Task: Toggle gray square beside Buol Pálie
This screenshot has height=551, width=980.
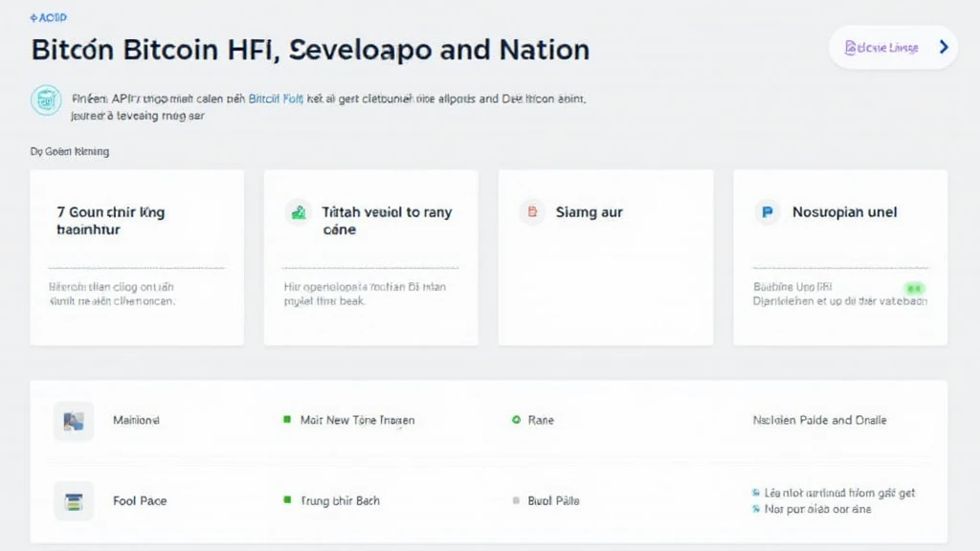Action: click(517, 500)
